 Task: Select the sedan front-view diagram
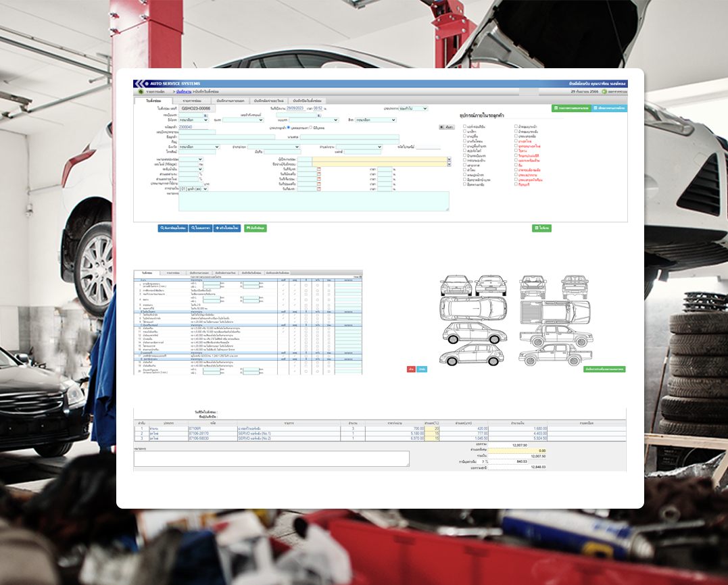click(456, 285)
